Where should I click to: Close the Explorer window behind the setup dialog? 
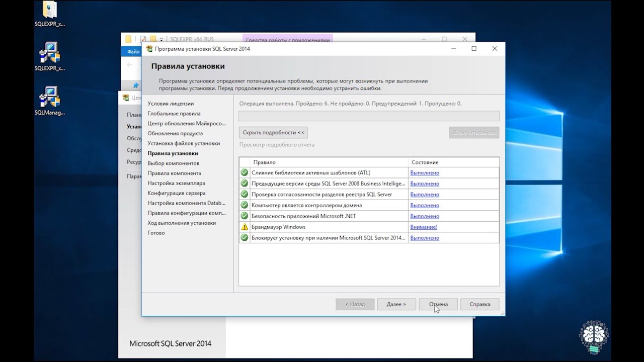[x=466, y=39]
